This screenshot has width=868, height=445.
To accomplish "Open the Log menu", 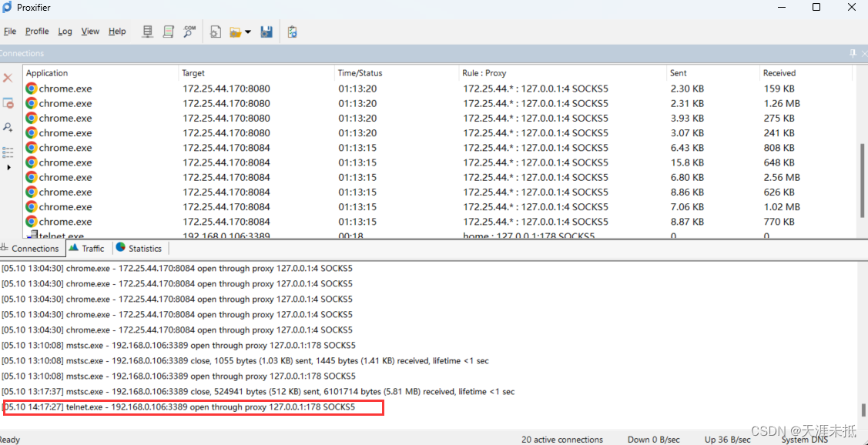I will coord(65,32).
